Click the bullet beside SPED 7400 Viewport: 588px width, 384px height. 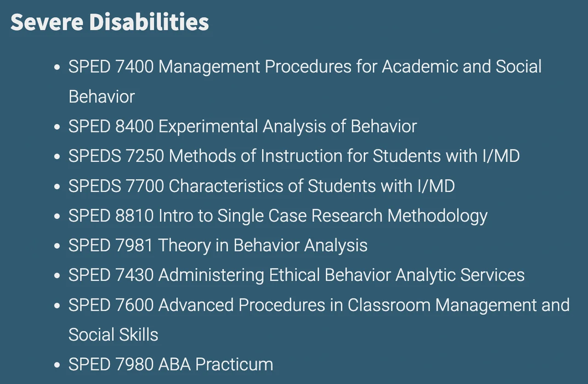pos(57,68)
